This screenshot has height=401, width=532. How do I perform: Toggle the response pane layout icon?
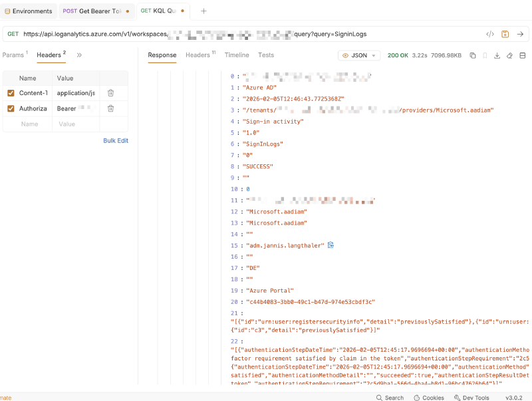tap(522, 56)
